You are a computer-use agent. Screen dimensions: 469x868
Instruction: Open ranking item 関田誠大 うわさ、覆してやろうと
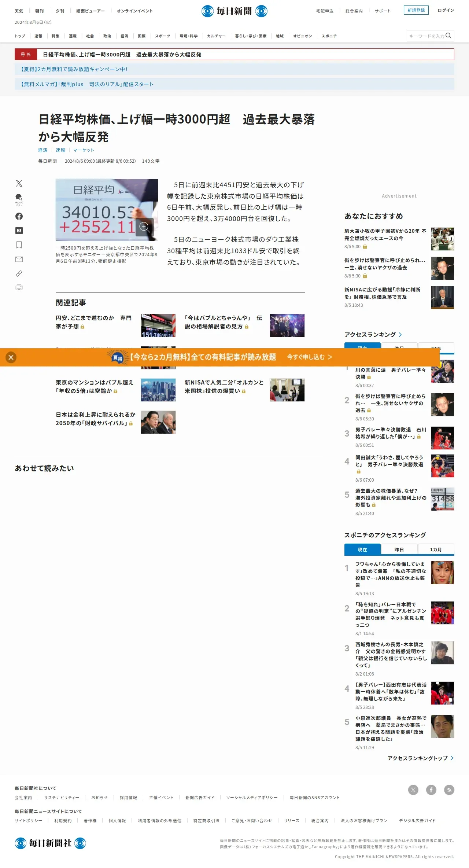point(389,464)
